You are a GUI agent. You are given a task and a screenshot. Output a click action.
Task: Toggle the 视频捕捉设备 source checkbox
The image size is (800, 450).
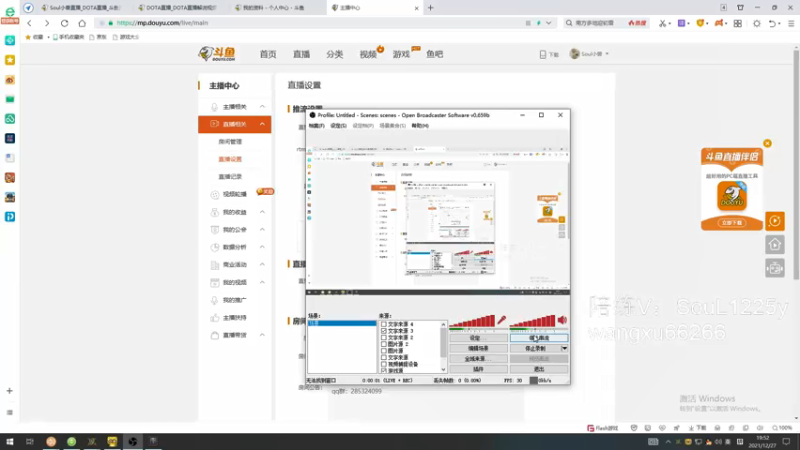coord(384,364)
